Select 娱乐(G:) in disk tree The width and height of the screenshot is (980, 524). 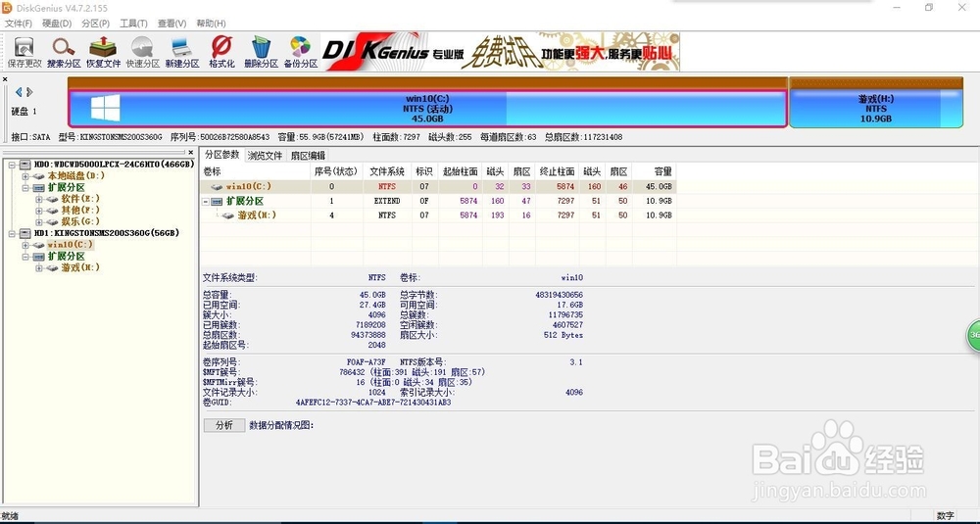pos(80,221)
